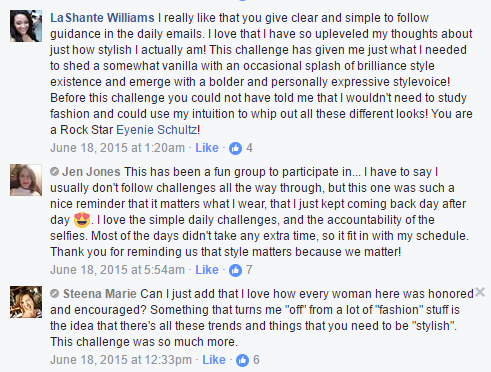This screenshot has width=491, height=372.
Task: Click the thumbs-up icon on Steena Marie's comment
Action: 242,360
